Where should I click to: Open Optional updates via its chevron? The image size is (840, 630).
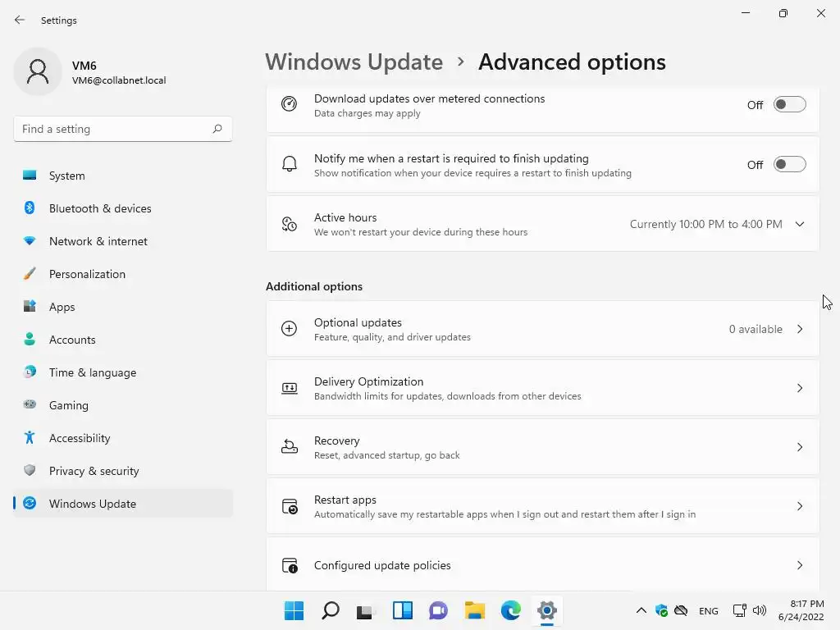click(x=800, y=329)
